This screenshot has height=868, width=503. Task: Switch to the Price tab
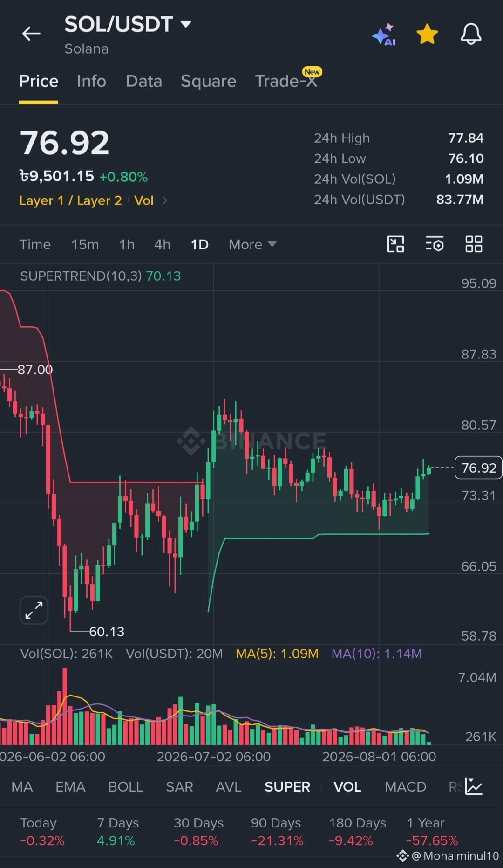click(x=39, y=81)
